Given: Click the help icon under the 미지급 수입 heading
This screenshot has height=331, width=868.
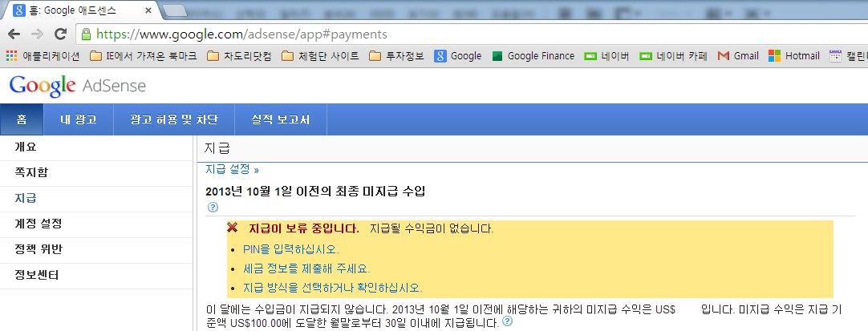Looking at the screenshot, I should pyautogui.click(x=213, y=208).
